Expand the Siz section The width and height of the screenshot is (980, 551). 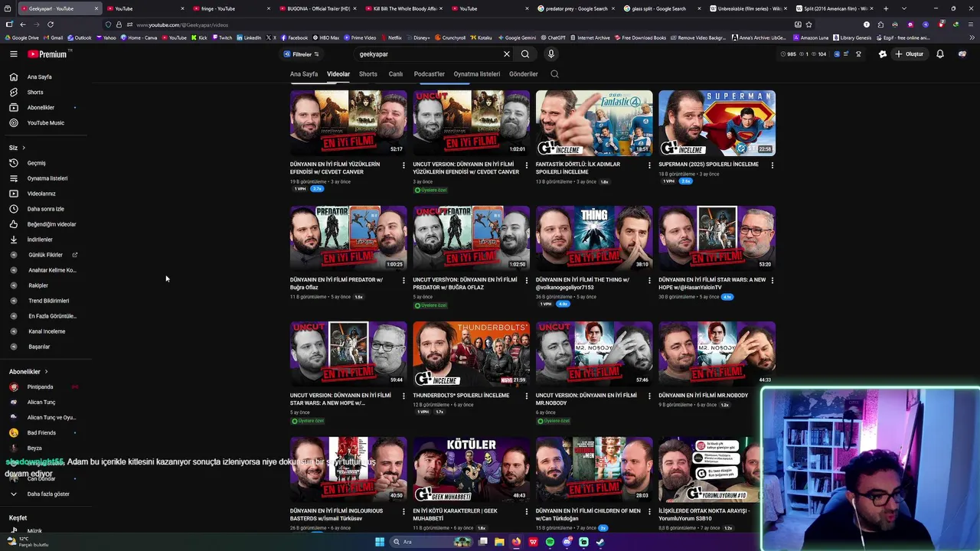point(17,148)
